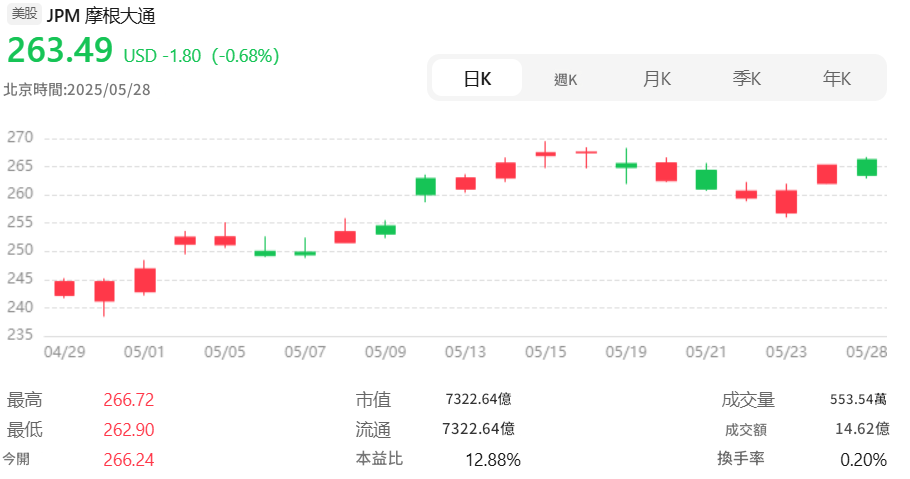Click the 成交額 value 14.62億
The height and width of the screenshot is (479, 910).
point(862,428)
